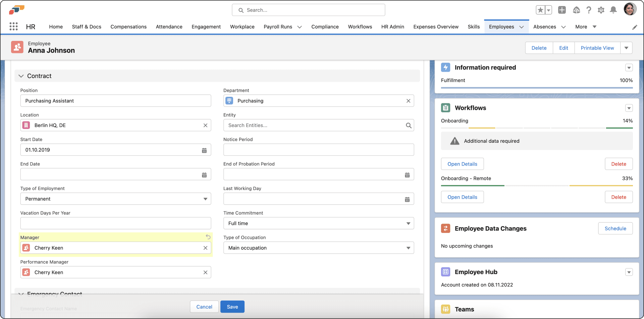Click the edit navigation pencil icon
The width and height of the screenshot is (644, 319).
point(635,27)
